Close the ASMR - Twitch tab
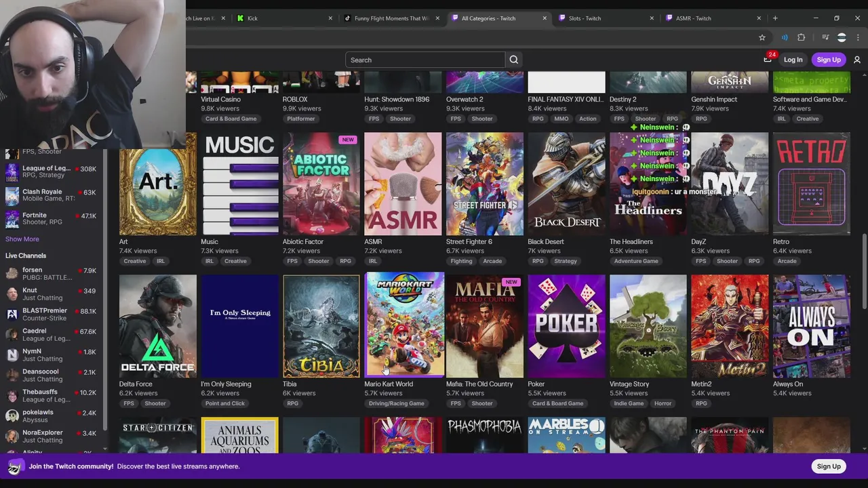Image resolution: width=868 pixels, height=488 pixels. [759, 18]
